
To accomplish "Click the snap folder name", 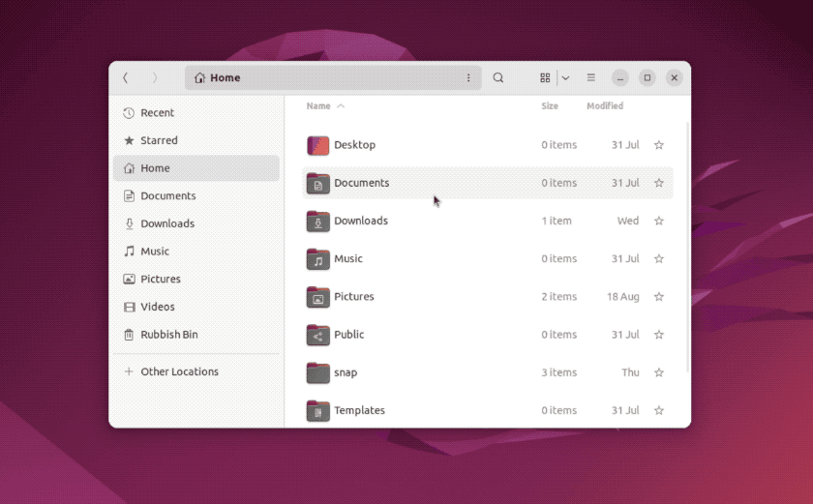I will (x=346, y=372).
